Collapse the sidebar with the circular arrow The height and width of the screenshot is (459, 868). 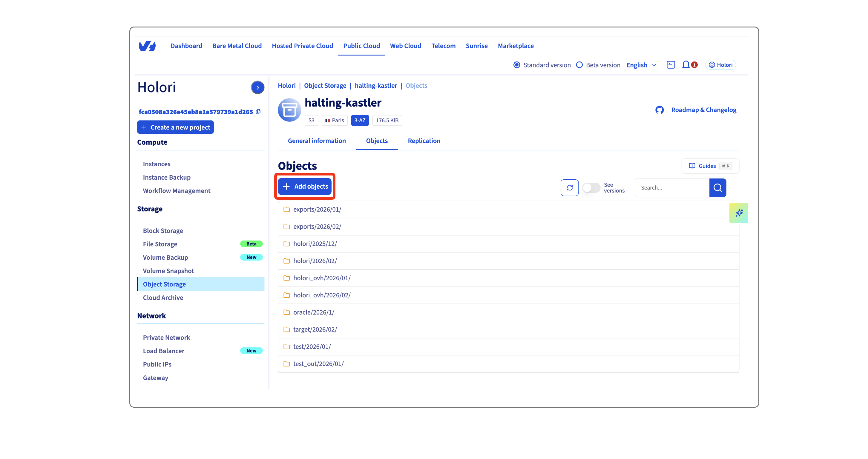(257, 87)
